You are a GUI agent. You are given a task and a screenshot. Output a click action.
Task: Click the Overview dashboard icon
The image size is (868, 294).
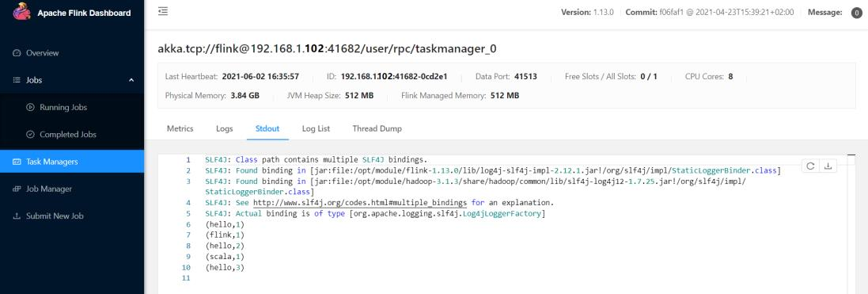17,53
